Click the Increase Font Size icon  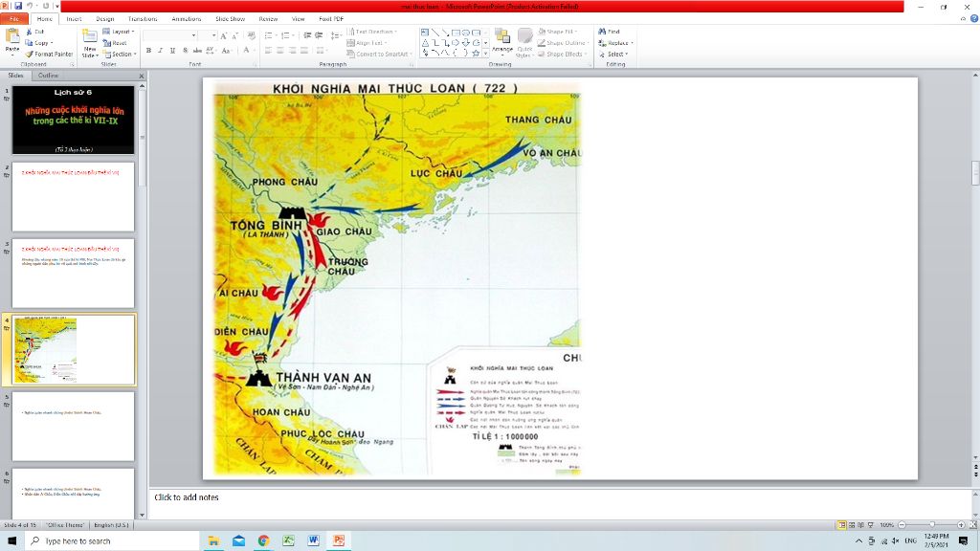(224, 36)
